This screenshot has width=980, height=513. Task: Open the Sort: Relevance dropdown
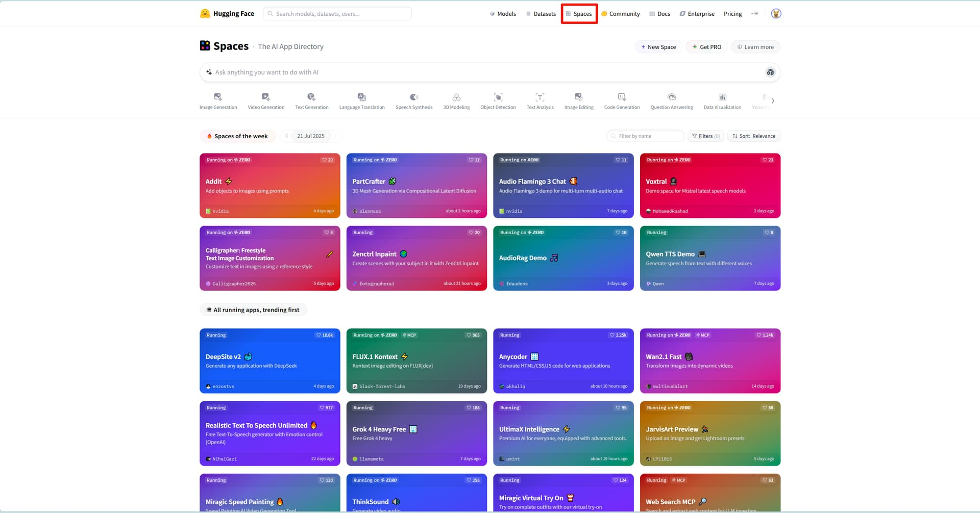click(754, 136)
